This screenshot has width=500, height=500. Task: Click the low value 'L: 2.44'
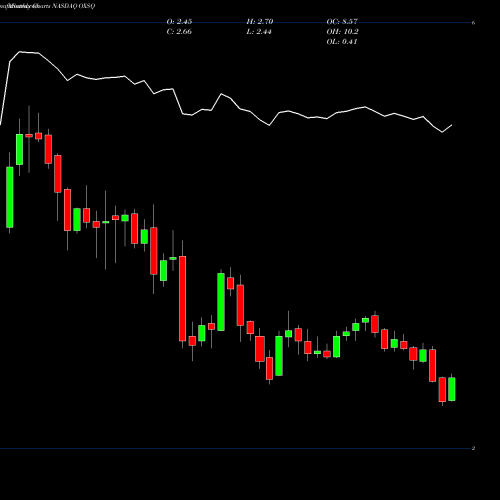259,31
